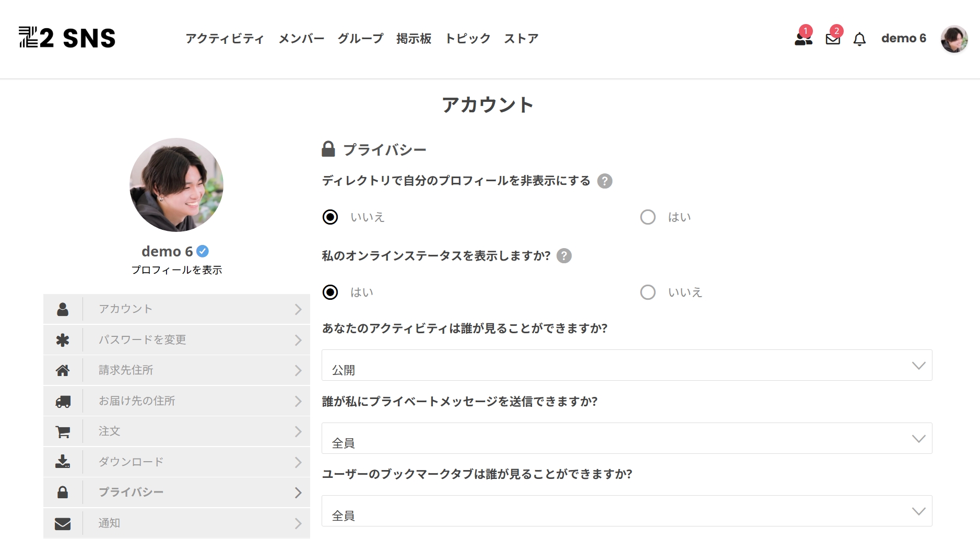This screenshot has width=980, height=539.
Task: Click help icon beside オンラインステータス question
Action: pyautogui.click(x=564, y=256)
